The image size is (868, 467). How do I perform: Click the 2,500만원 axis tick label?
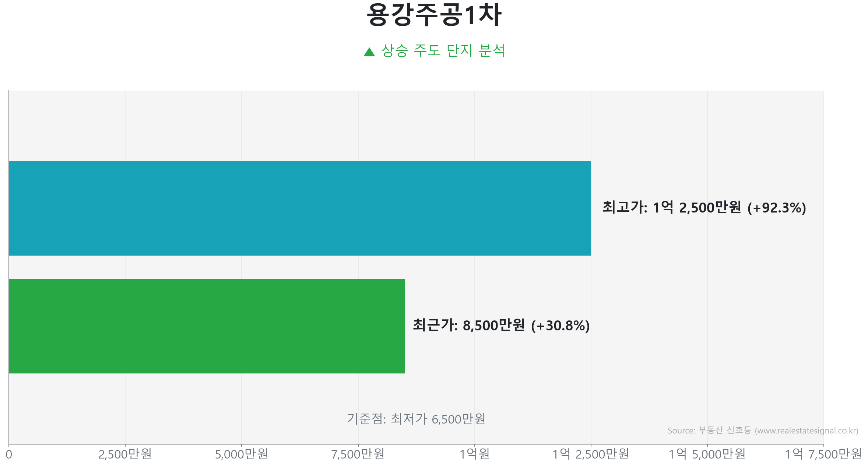point(125,454)
